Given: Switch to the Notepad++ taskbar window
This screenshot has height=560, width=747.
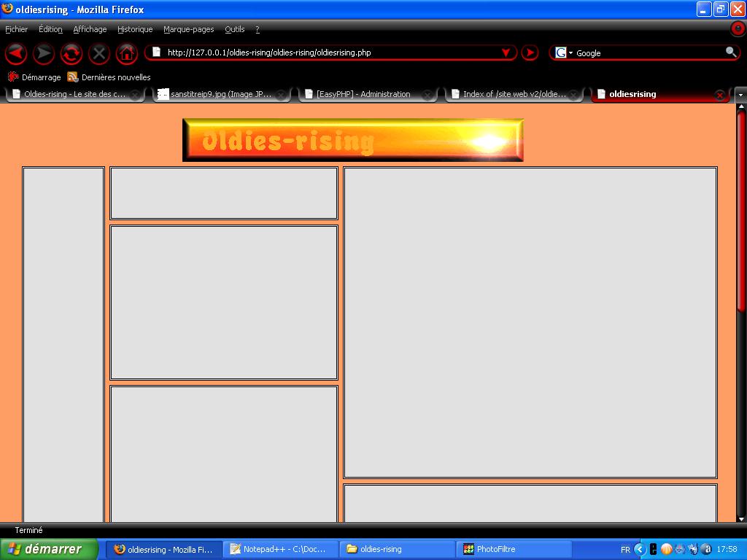Looking at the screenshot, I should click(x=282, y=549).
